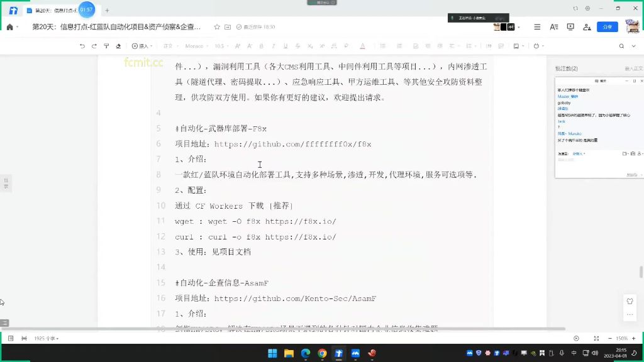Viewport: 644px width, 362px height.
Task: Click the vertical document scrollbar
Action: click(641, 271)
